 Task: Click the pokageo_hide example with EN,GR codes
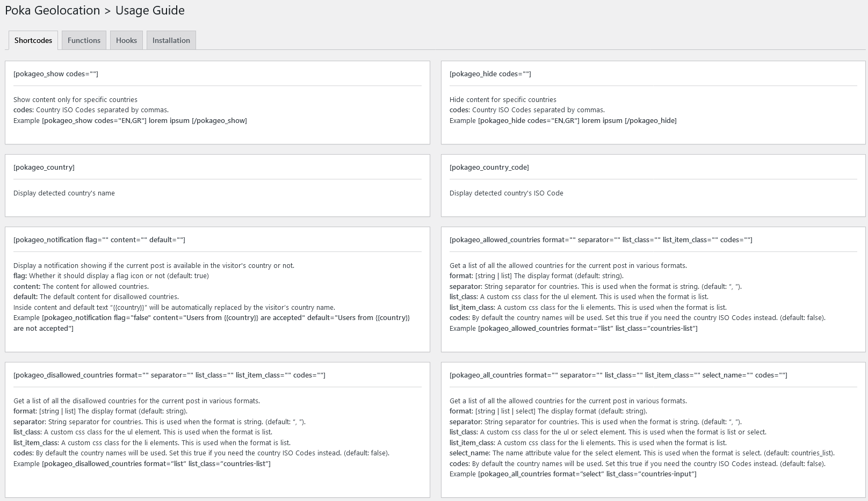click(577, 121)
